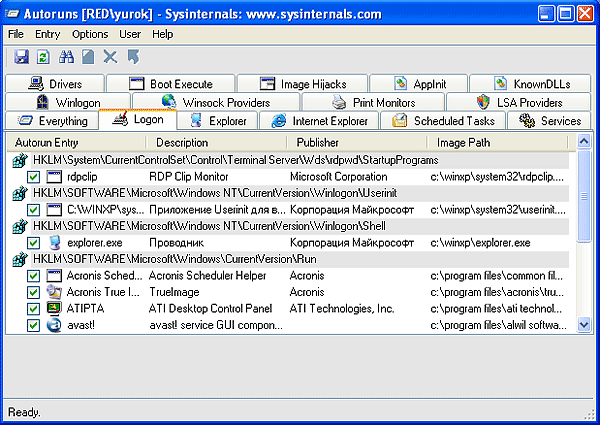Switch to the Boot Execute tab
This screenshot has height=425, width=600.
[171, 84]
